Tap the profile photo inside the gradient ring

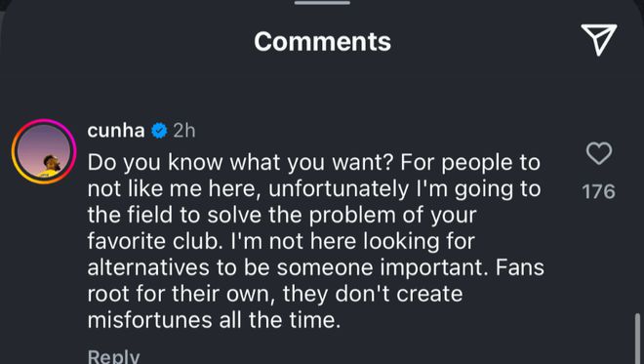click(x=44, y=151)
